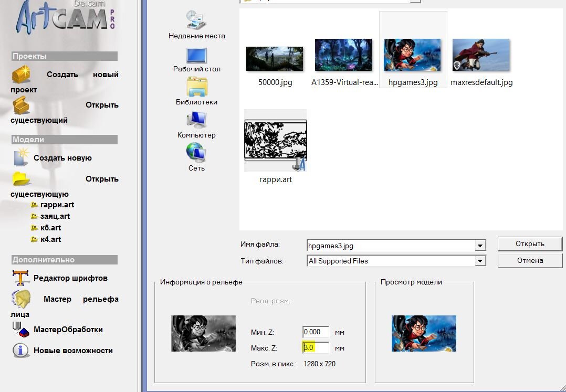Click the Открыть button
This screenshot has width=566, height=392.
tap(530, 244)
